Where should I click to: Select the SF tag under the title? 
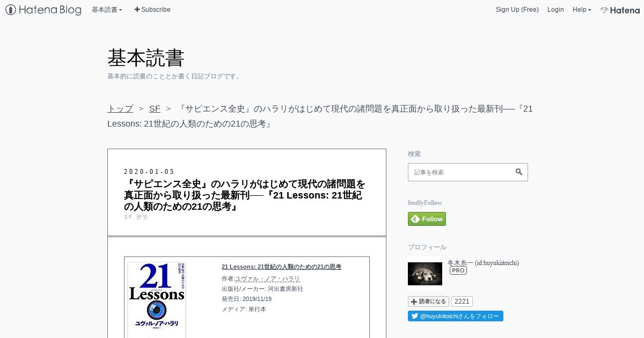click(x=128, y=217)
